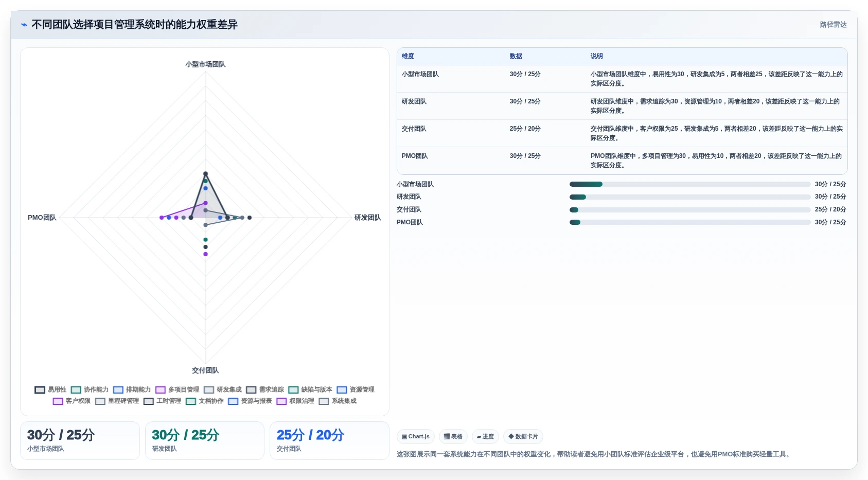Image resolution: width=868 pixels, height=480 pixels.
Task: Click the summary paragraph starting 这张图展示
Action: 594,454
